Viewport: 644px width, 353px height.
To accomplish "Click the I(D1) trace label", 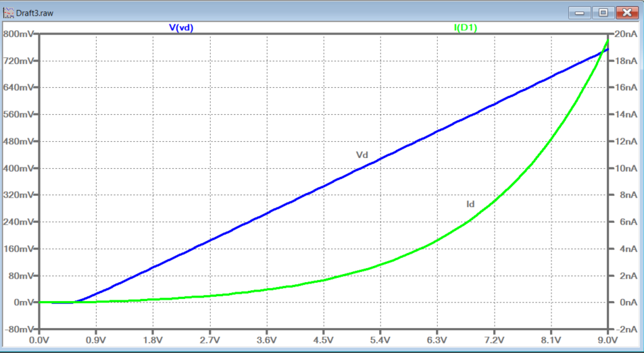I will 466,28.
